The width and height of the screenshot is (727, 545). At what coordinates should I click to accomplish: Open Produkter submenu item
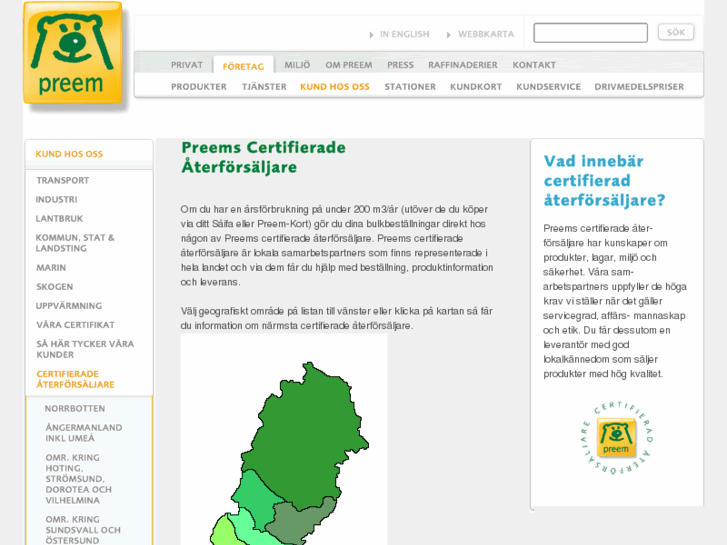tap(199, 87)
